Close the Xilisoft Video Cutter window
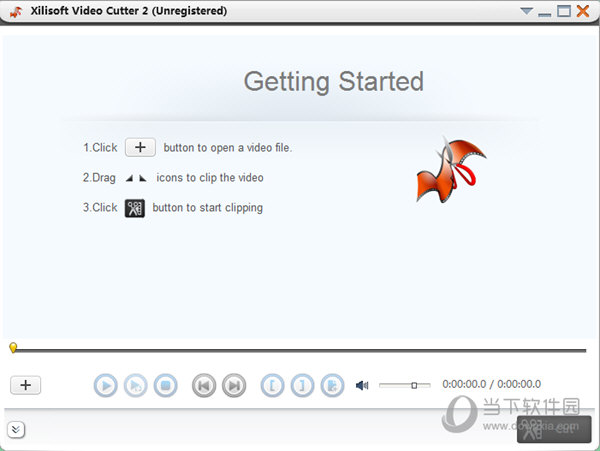This screenshot has width=600, height=451. point(583,11)
